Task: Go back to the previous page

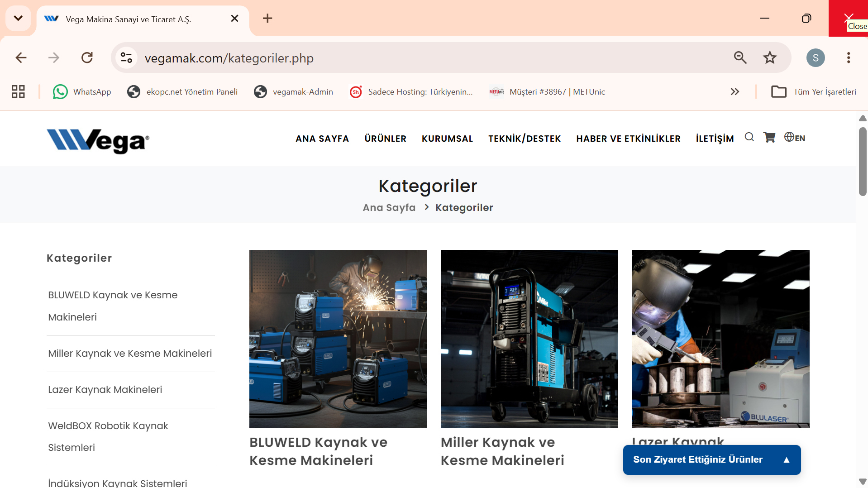Action: pos(21,58)
